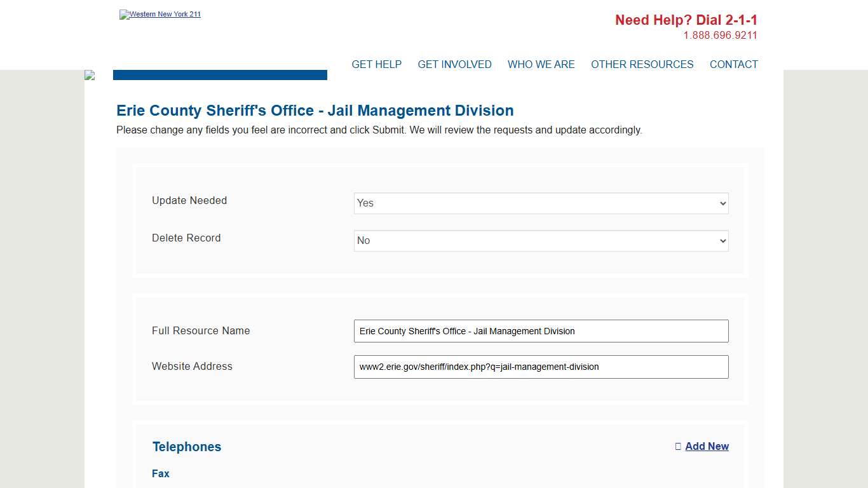Go to WHO WE ARE
This screenshot has height=488, width=868.
coord(541,64)
